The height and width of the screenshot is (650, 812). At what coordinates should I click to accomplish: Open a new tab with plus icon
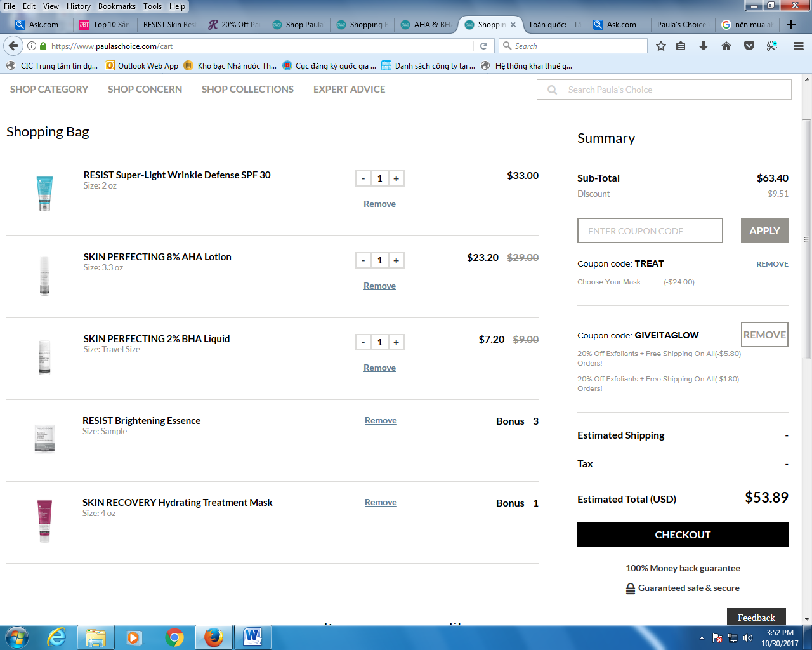[x=791, y=25]
